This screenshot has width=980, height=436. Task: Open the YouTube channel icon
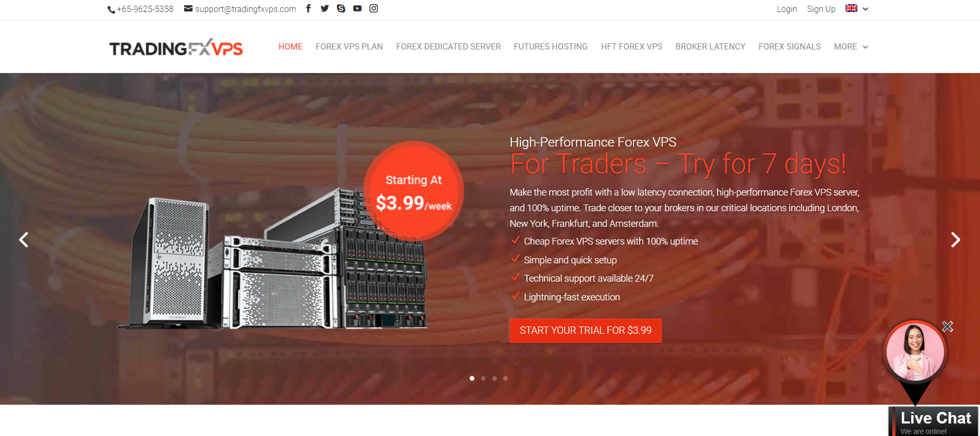point(357,8)
